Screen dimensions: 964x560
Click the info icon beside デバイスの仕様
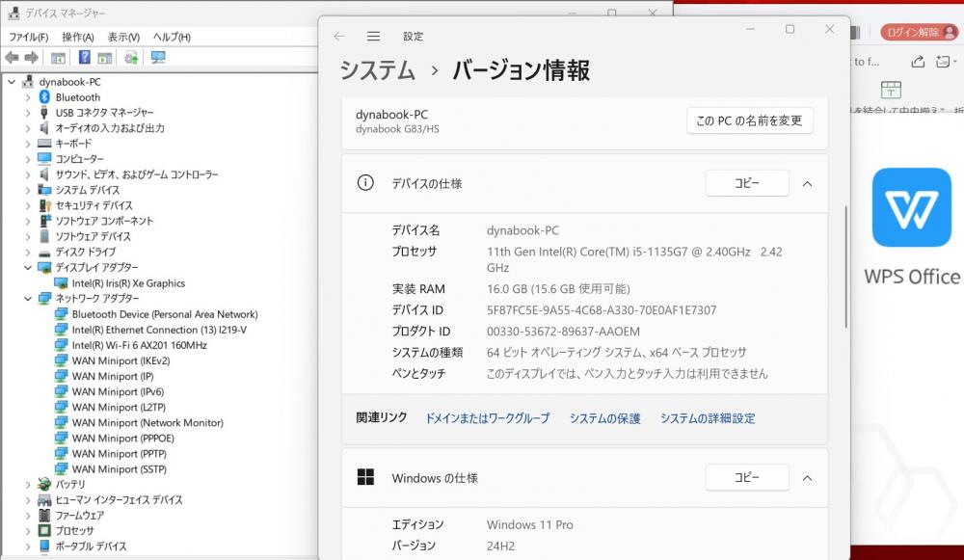coord(365,182)
